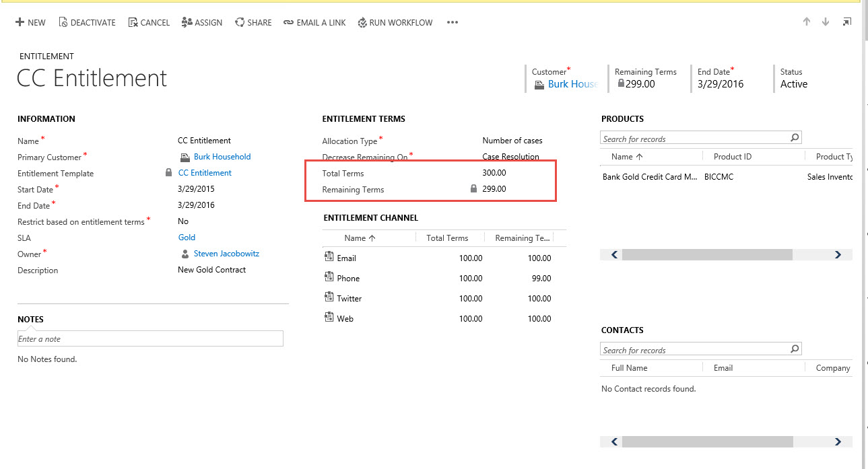Click the SHARE command icon

tap(240, 22)
